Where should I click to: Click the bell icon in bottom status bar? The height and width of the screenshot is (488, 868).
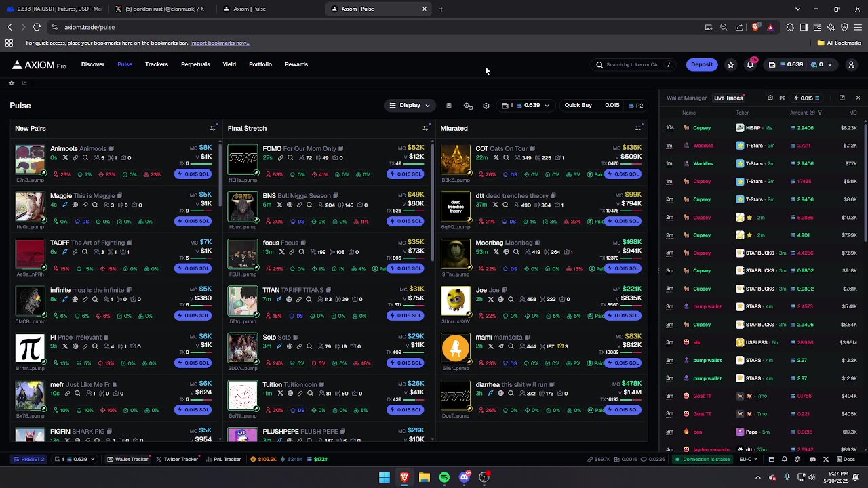[785, 459]
